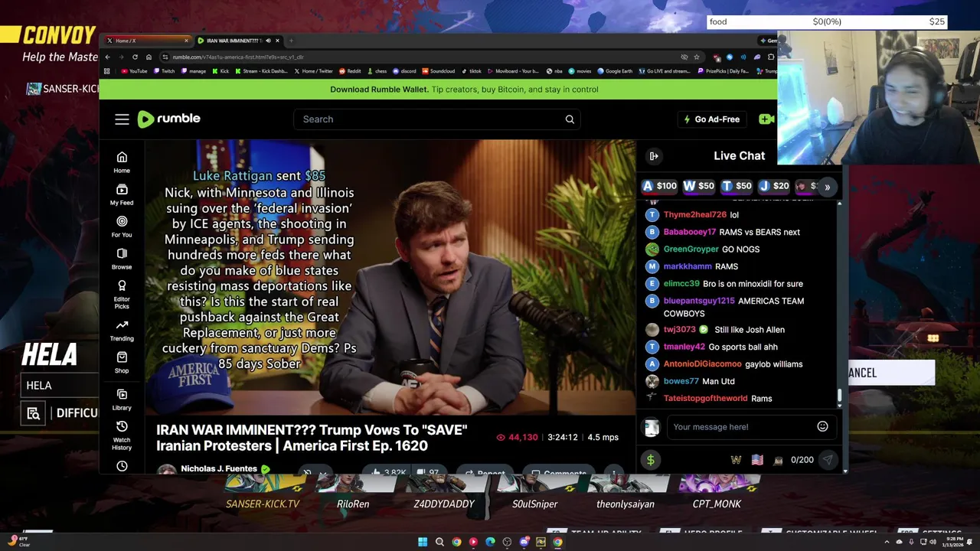Click the browser address bar
Screen dimensions: 980x551
421,57
